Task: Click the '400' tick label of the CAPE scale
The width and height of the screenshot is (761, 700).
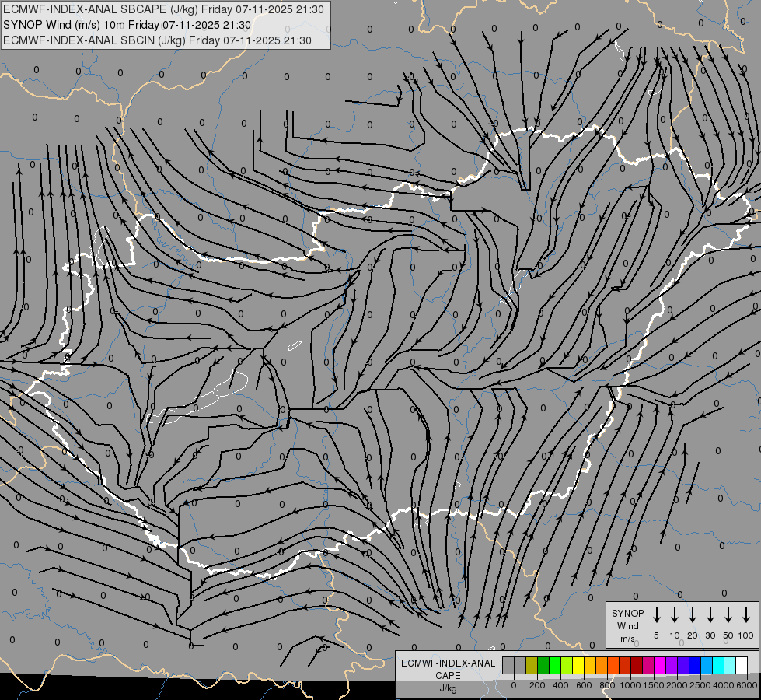Action: tap(560, 685)
